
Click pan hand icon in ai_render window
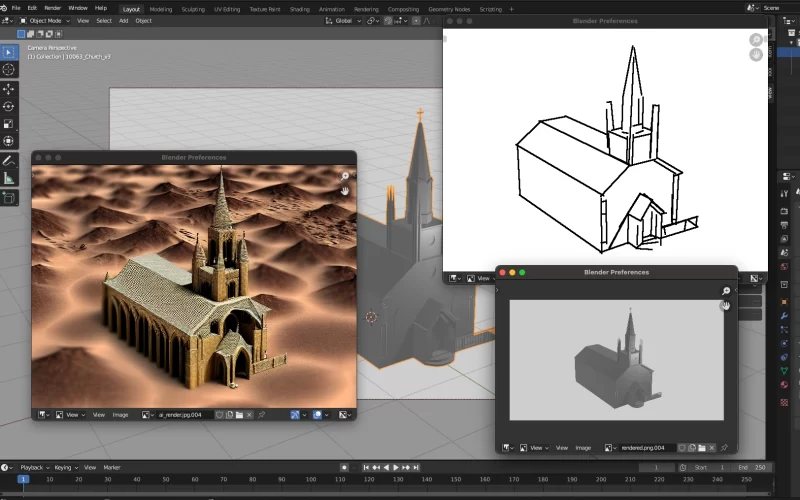click(x=345, y=190)
